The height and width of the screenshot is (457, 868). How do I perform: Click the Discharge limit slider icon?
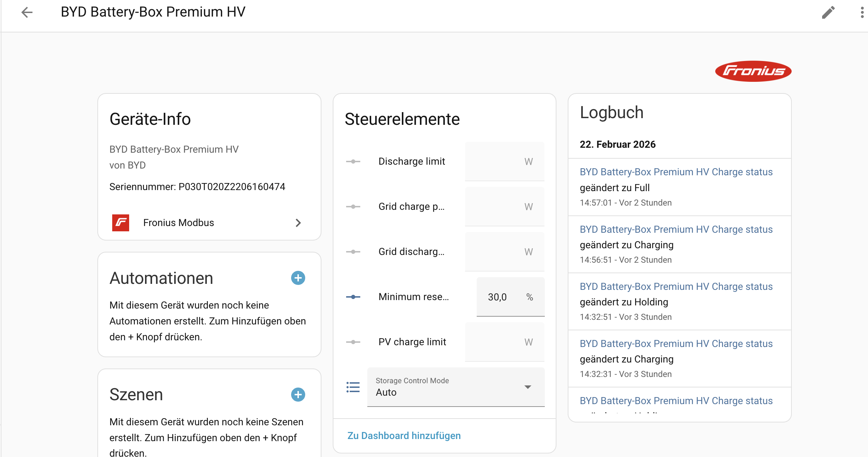(353, 162)
